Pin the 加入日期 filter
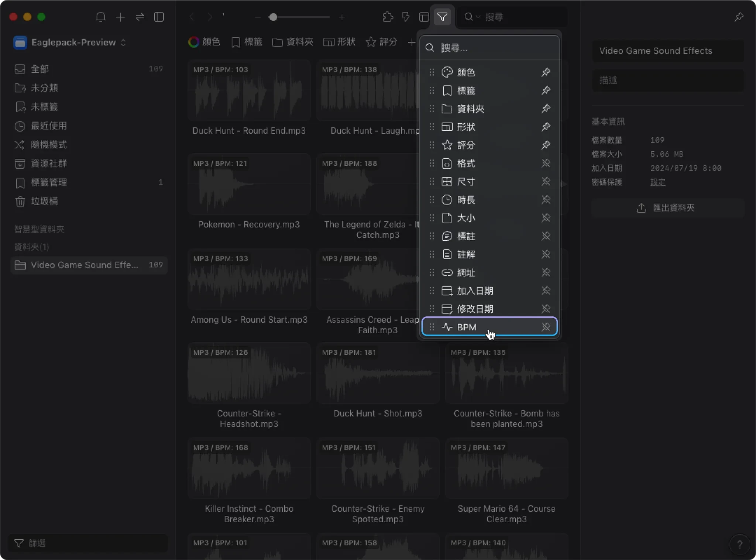756x560 pixels. point(546,291)
